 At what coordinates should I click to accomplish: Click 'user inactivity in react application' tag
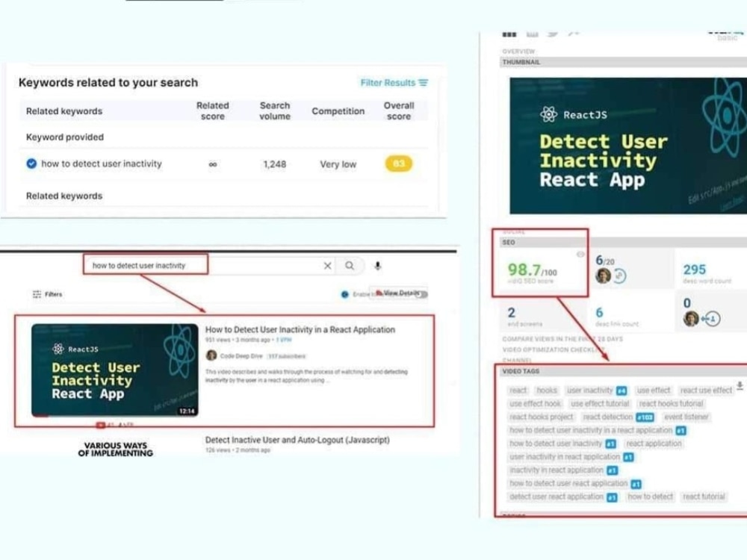point(565,457)
